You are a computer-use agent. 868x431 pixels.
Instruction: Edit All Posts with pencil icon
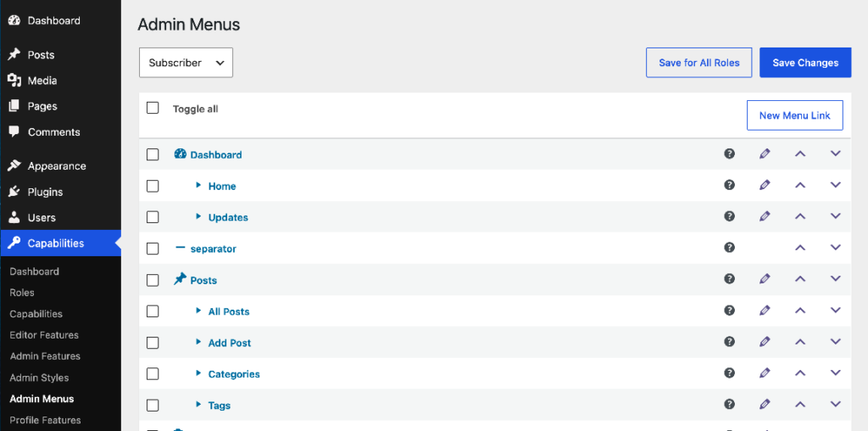click(x=765, y=311)
